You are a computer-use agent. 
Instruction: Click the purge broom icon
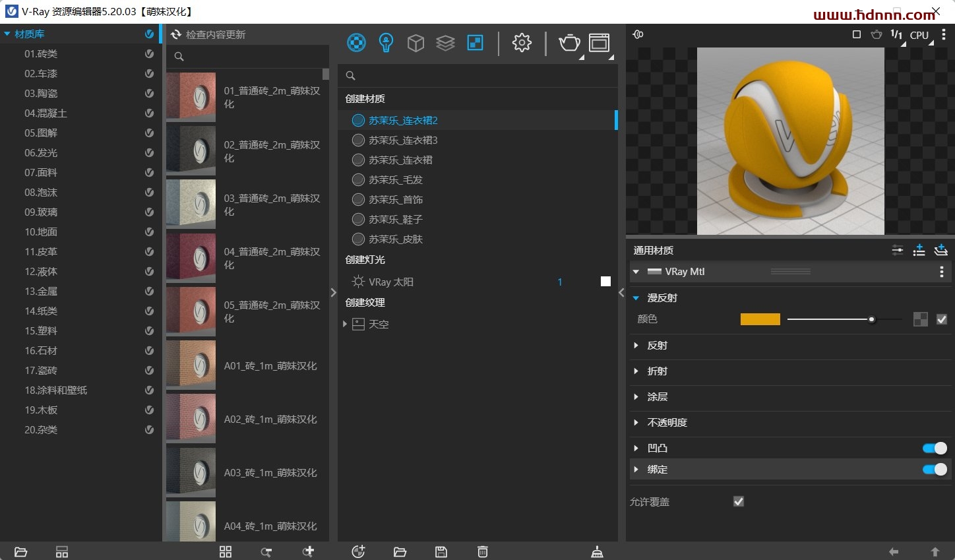[x=597, y=552]
